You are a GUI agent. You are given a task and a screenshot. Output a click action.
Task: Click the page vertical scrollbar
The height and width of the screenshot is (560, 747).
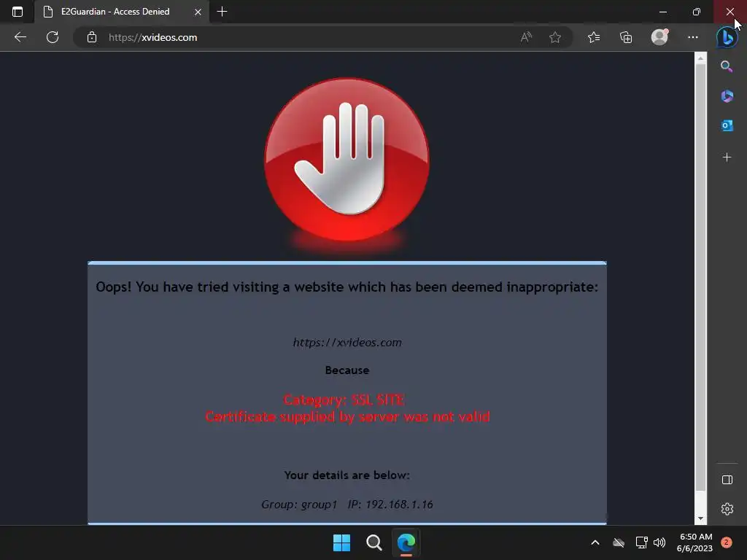tap(700, 277)
